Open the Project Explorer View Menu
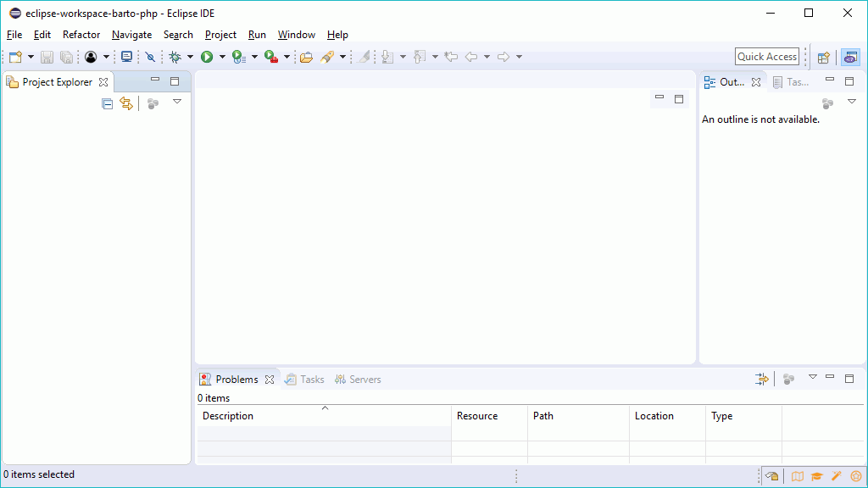The image size is (868, 488). [177, 102]
